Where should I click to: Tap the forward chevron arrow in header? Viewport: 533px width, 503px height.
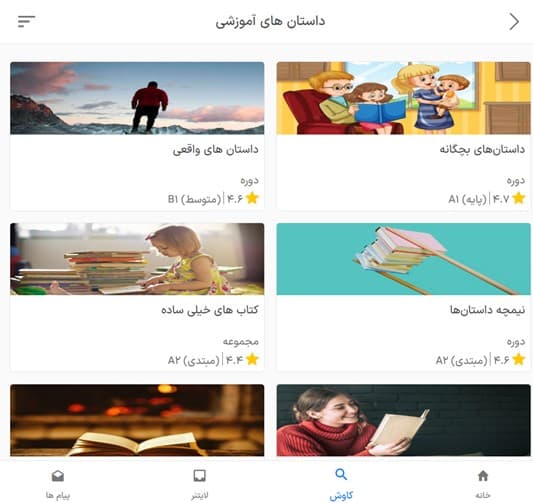pyautogui.click(x=514, y=22)
